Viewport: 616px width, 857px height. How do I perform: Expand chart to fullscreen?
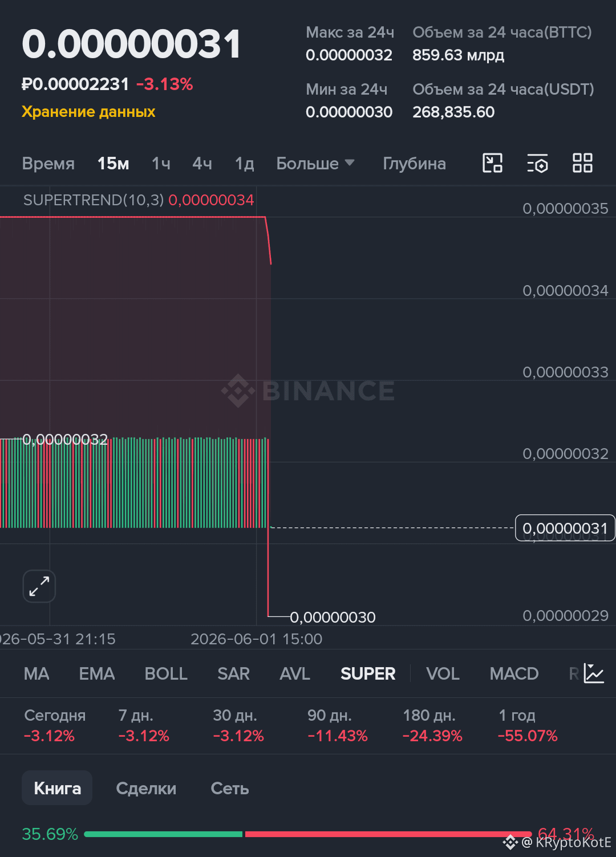pyautogui.click(x=39, y=586)
